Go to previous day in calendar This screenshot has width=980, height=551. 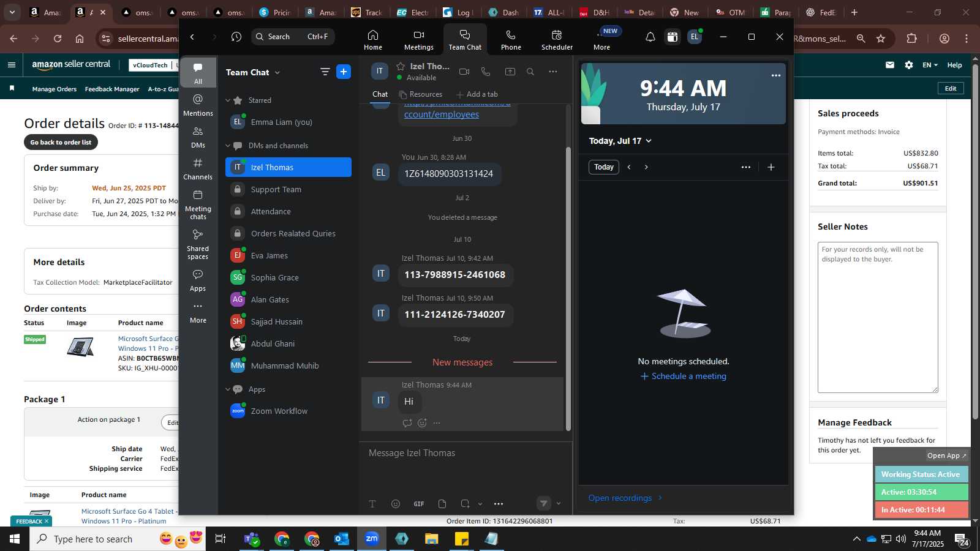(629, 167)
